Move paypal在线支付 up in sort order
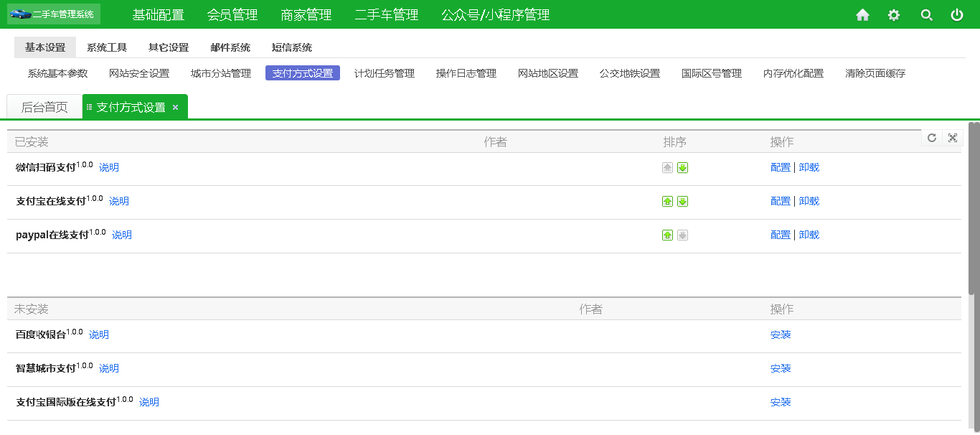The image size is (980, 435). [x=667, y=235]
